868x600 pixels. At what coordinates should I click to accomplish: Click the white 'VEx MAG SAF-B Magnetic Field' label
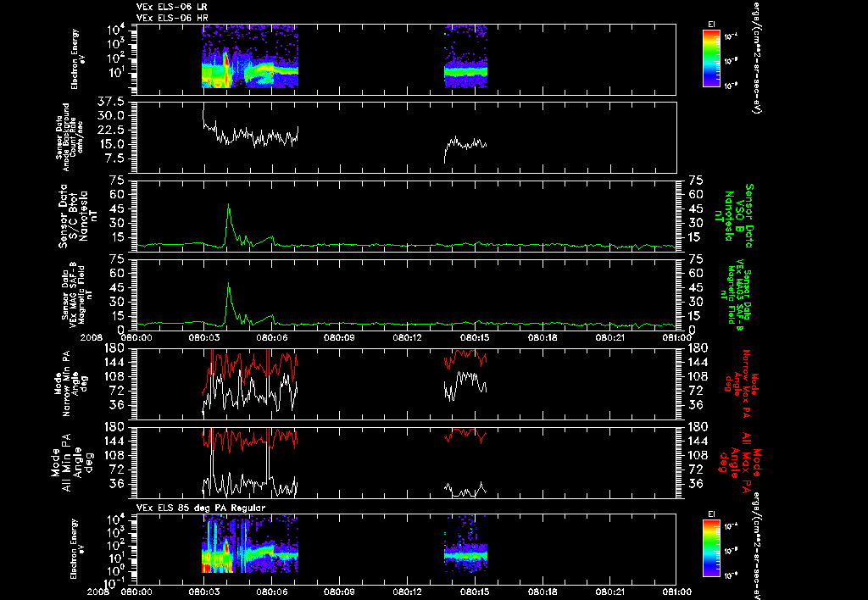coord(77,297)
